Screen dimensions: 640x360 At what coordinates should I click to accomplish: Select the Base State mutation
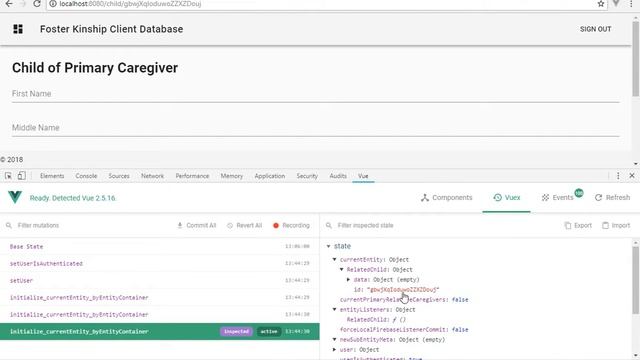click(160, 247)
